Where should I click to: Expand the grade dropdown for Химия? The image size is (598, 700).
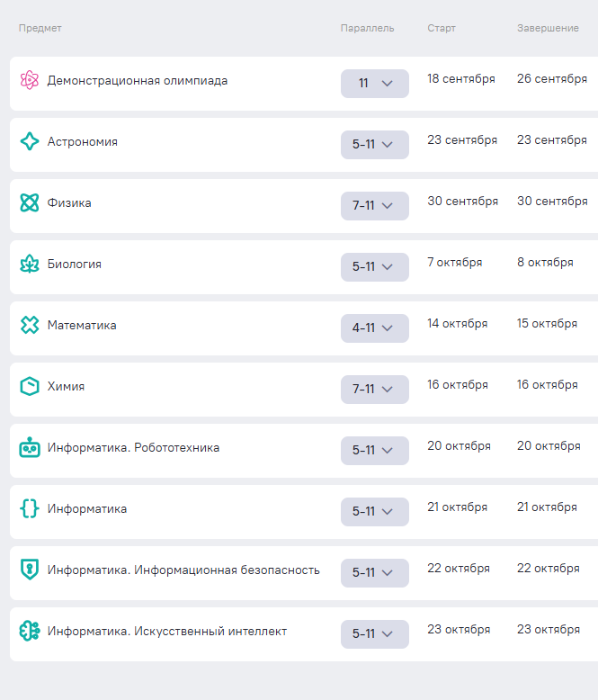[374, 390]
